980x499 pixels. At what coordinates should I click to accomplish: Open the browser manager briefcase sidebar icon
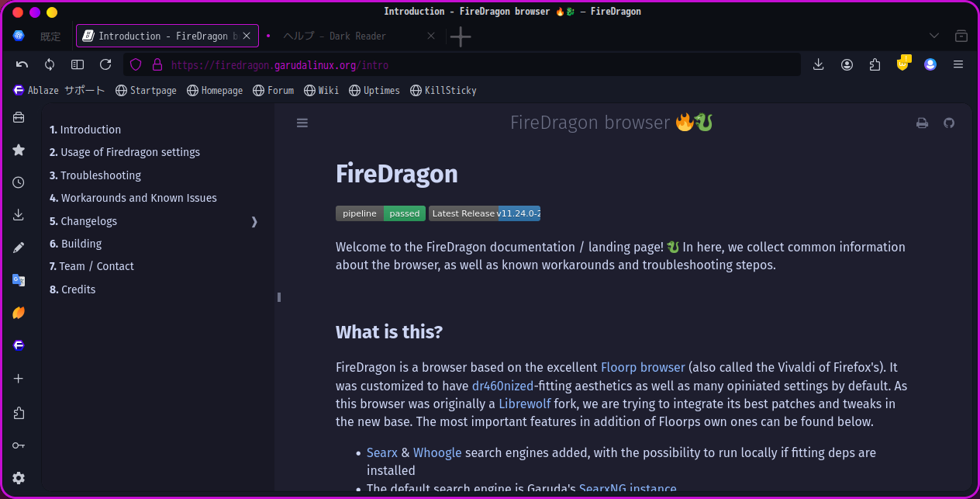tap(19, 117)
